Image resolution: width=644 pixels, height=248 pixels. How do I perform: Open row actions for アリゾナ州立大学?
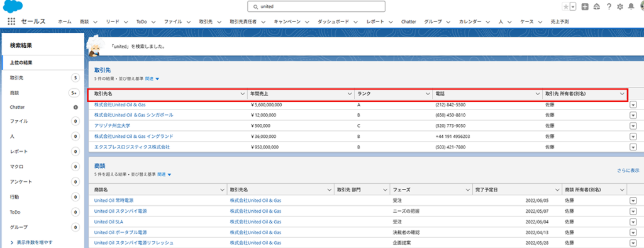(633, 126)
